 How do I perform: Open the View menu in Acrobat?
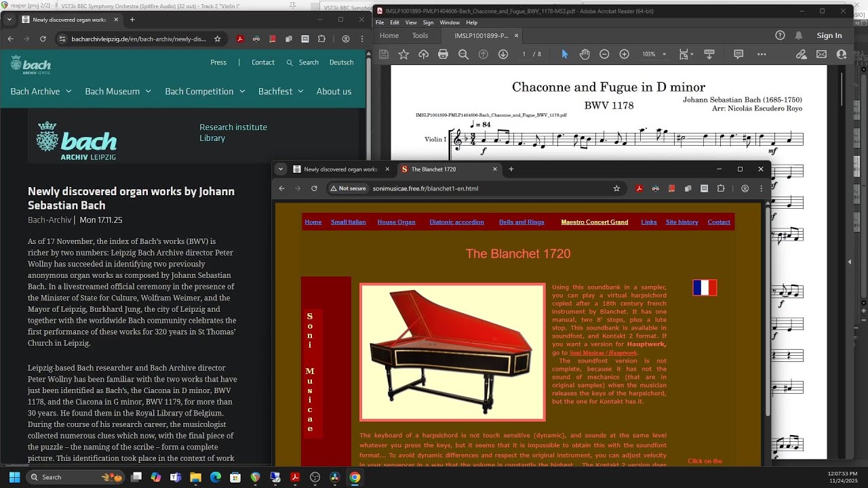[411, 22]
